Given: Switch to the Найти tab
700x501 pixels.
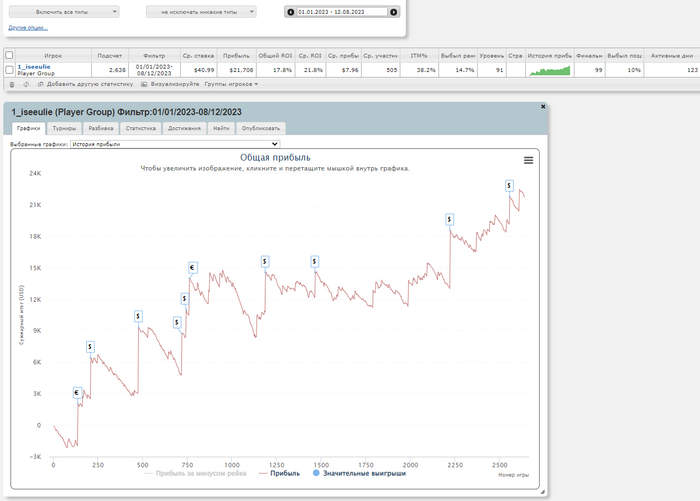Looking at the screenshot, I should click(221, 129).
